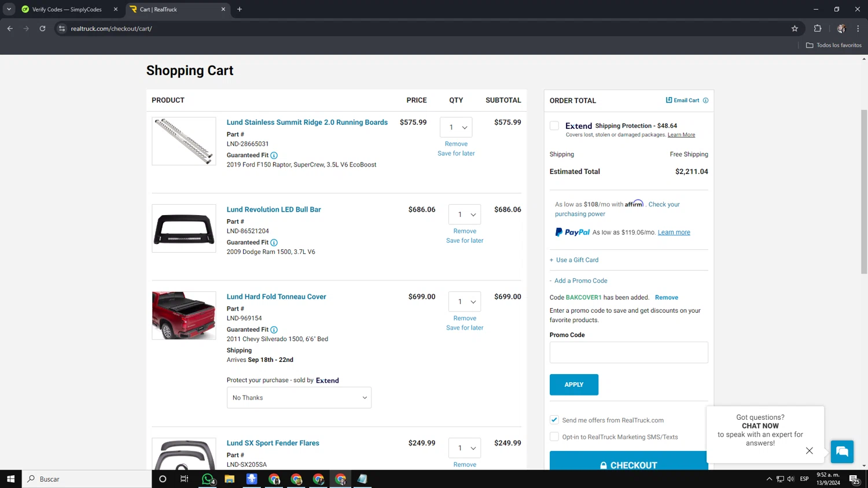Click the info icon next to Email Cart

coord(705,101)
